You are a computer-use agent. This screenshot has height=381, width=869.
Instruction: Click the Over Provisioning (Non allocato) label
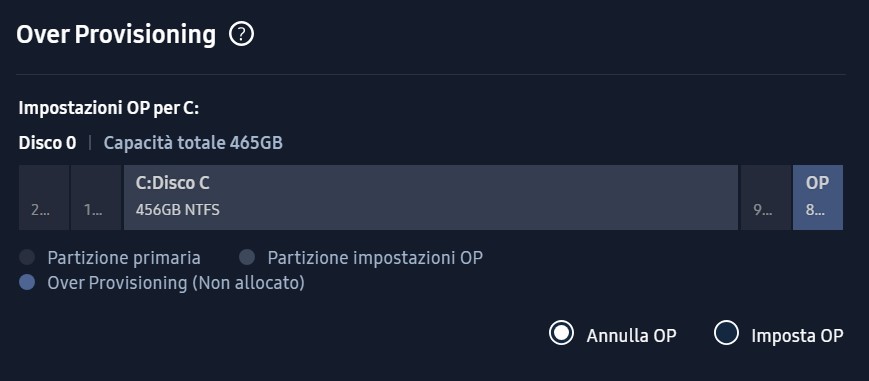pos(176,283)
